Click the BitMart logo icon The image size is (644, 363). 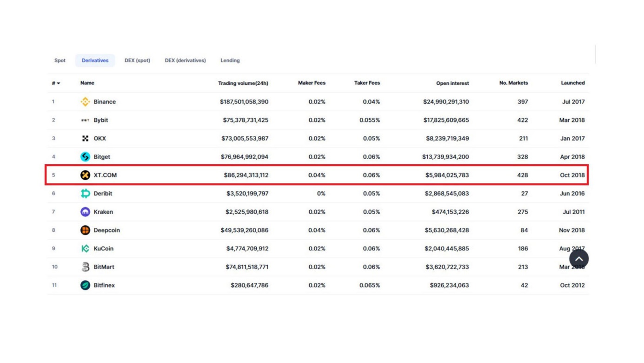click(85, 267)
